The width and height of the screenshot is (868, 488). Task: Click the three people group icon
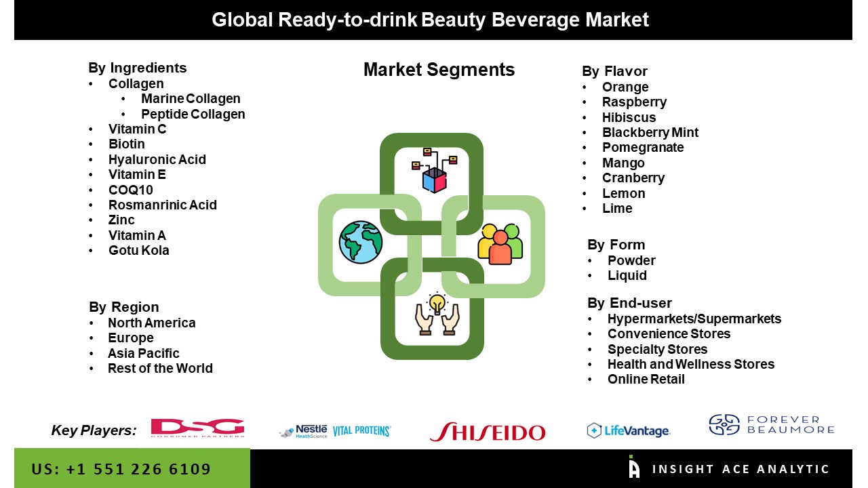500,243
